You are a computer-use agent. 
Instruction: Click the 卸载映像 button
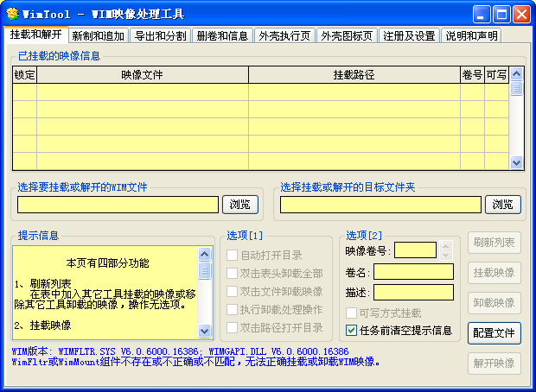pos(495,303)
